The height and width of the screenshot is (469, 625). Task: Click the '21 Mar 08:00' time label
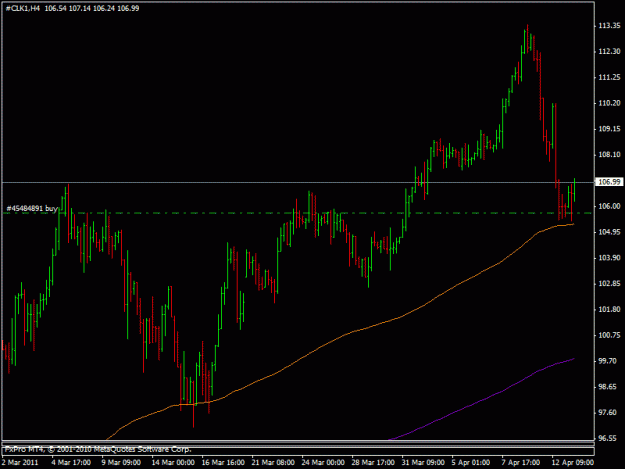coord(273,463)
